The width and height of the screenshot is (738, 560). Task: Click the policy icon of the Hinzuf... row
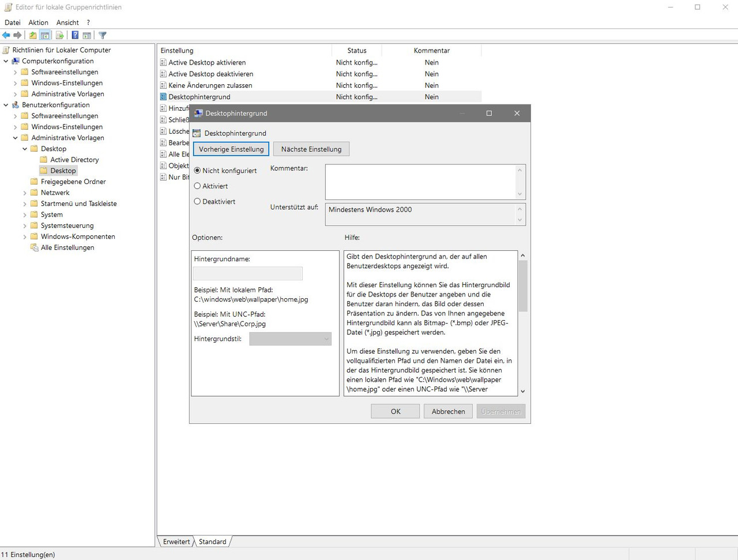(164, 108)
